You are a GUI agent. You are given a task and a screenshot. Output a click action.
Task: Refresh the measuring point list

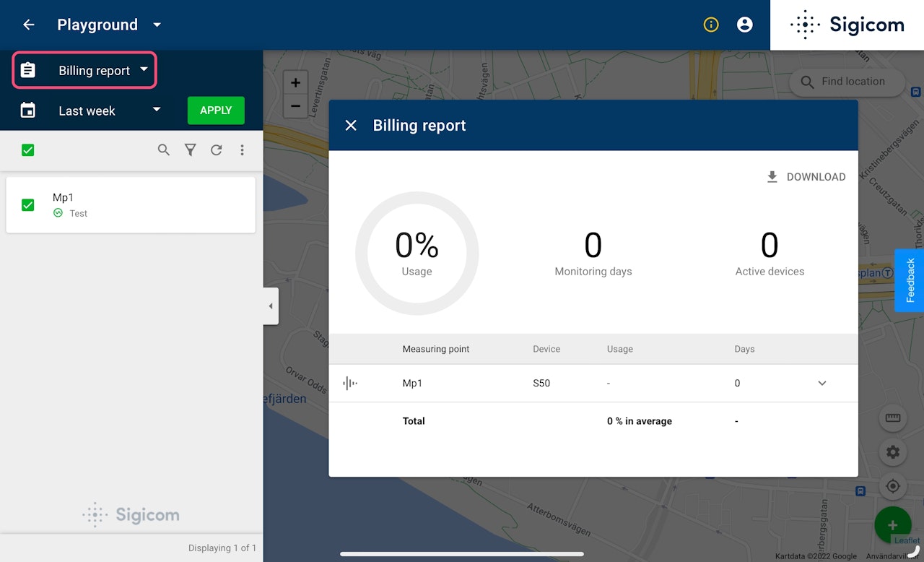pos(216,150)
